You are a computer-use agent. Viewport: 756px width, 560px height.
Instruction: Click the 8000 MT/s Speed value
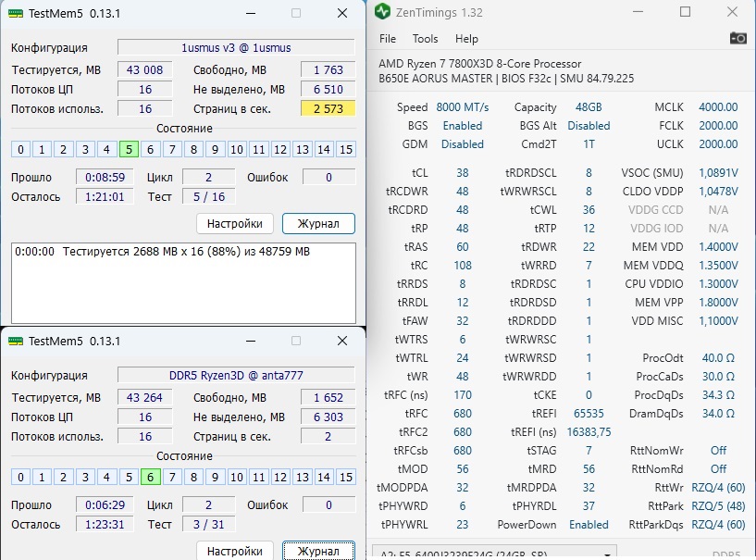463,107
